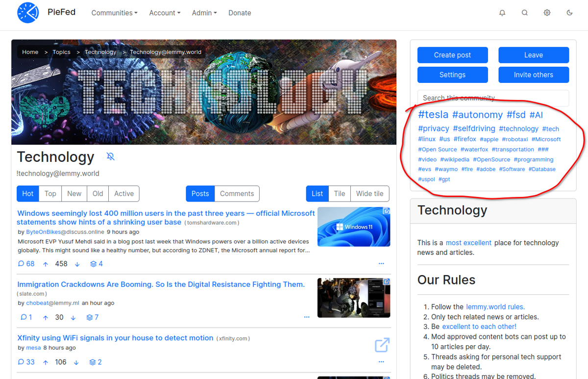Open the Admin dropdown
The width and height of the screenshot is (588, 379).
coord(204,13)
